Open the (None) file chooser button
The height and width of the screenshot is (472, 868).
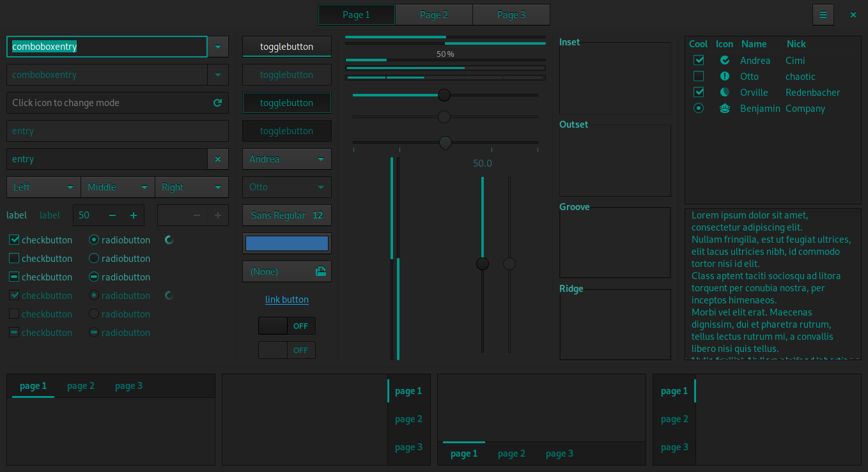pos(287,271)
